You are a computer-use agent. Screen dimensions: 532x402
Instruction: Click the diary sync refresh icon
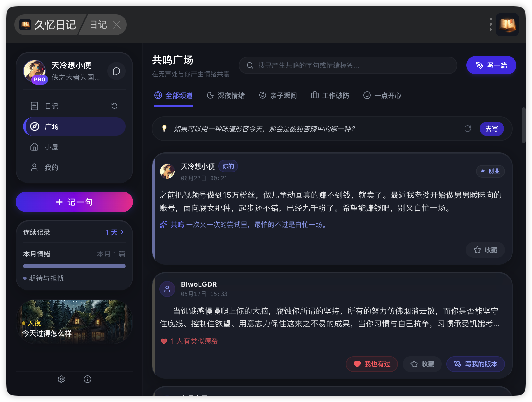click(114, 106)
